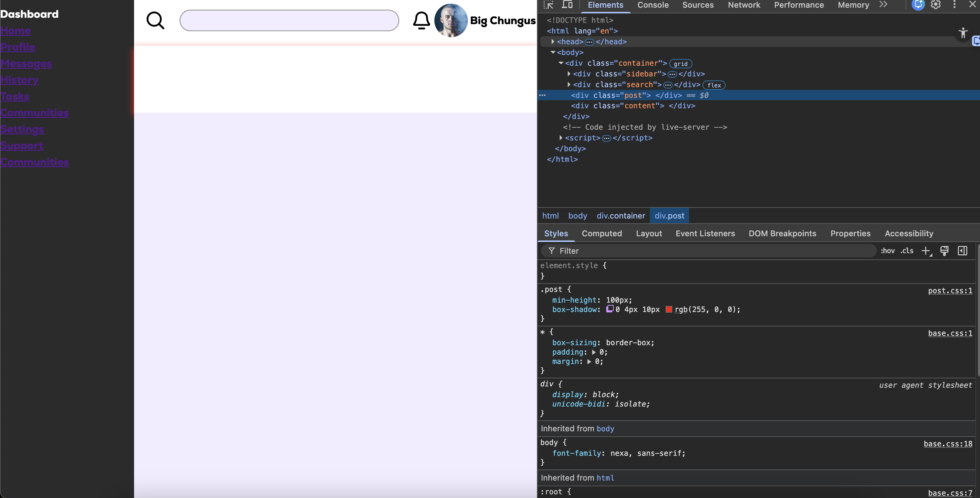Screen dimensions: 980x498
Task: Click the inspect element picker icon
Action: pyautogui.click(x=548, y=5)
